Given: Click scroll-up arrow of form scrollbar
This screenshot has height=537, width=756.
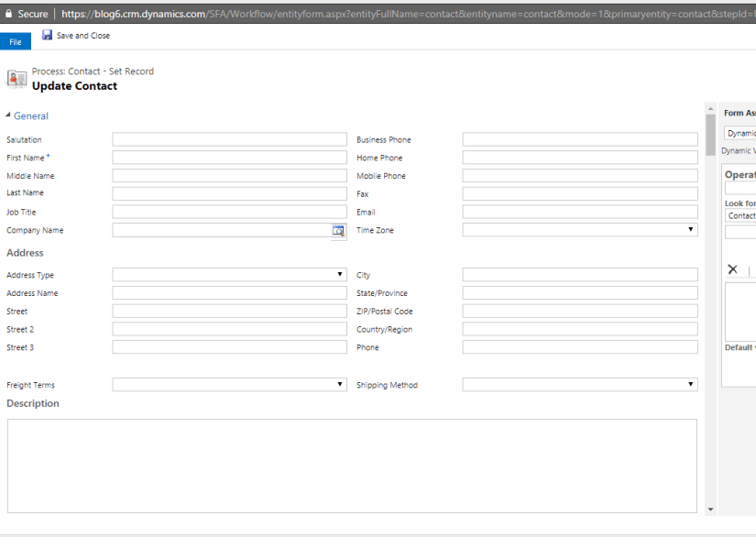Looking at the screenshot, I should pyautogui.click(x=709, y=110).
